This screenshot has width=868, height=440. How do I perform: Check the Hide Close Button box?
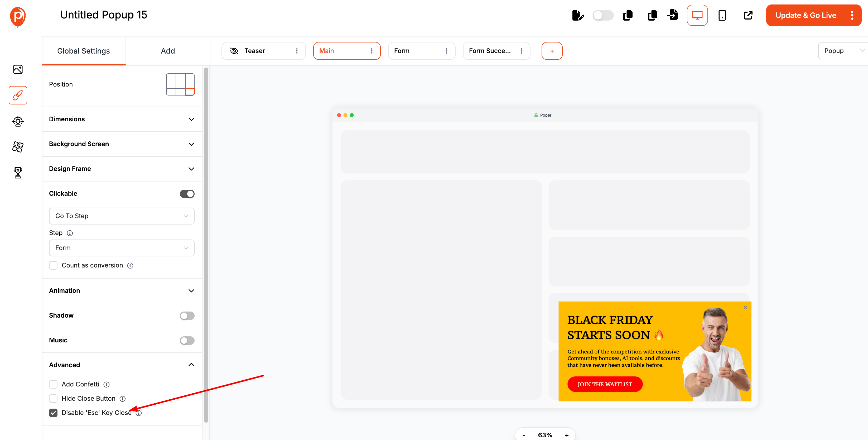pyautogui.click(x=53, y=399)
